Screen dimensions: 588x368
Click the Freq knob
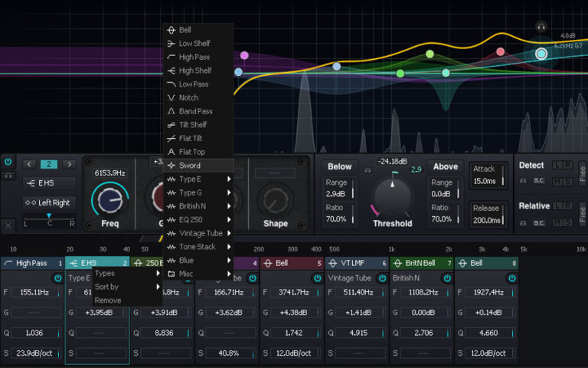(x=110, y=199)
